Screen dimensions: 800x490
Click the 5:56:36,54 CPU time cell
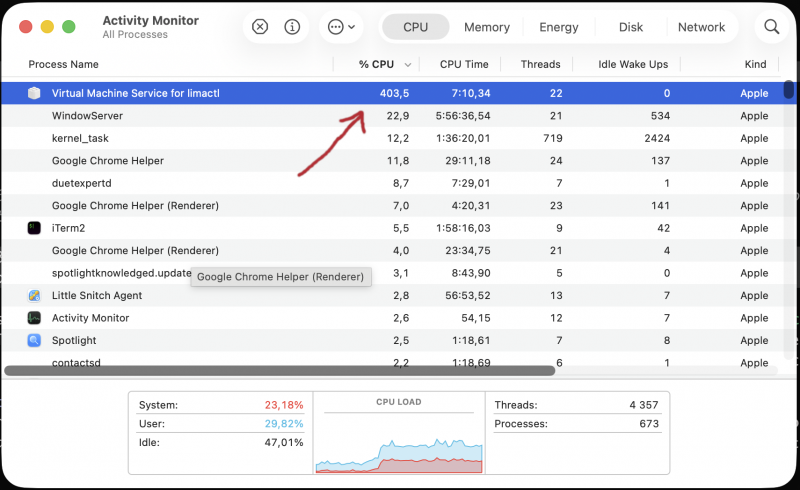(x=463, y=115)
